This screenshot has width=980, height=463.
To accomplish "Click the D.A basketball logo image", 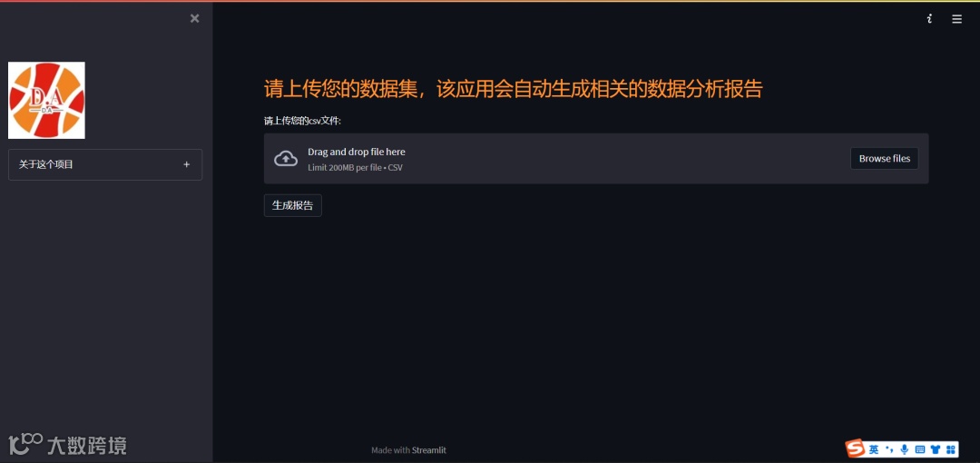I will [46, 100].
